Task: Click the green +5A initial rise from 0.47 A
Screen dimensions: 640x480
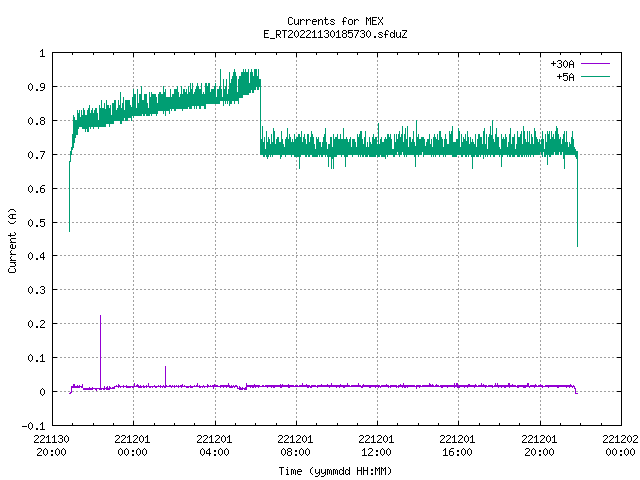Action: coord(69,196)
